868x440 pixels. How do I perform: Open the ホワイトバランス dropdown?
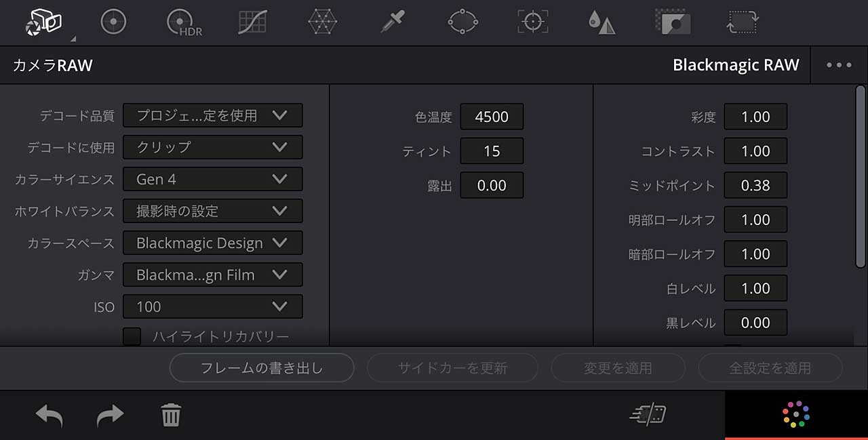click(x=212, y=211)
